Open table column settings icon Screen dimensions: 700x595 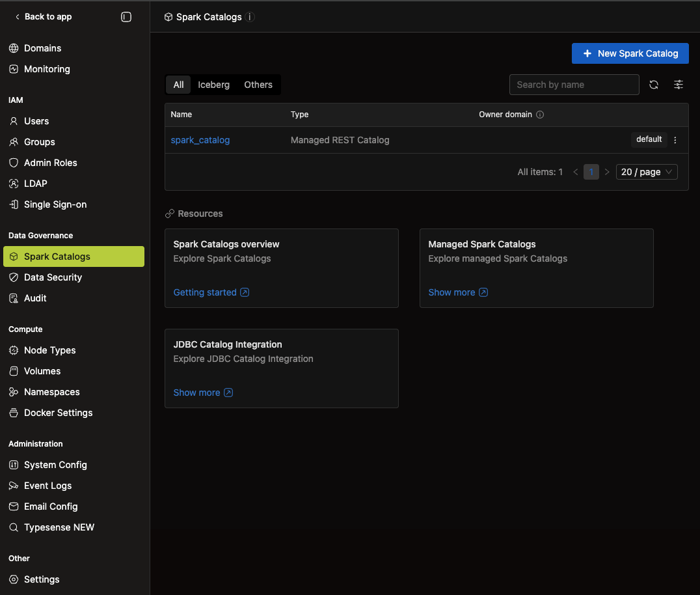[678, 85]
